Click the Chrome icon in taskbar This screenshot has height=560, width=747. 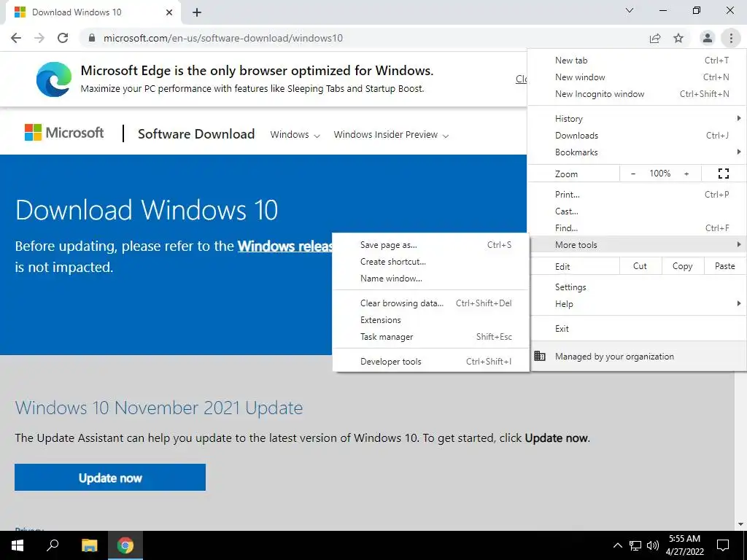125,545
